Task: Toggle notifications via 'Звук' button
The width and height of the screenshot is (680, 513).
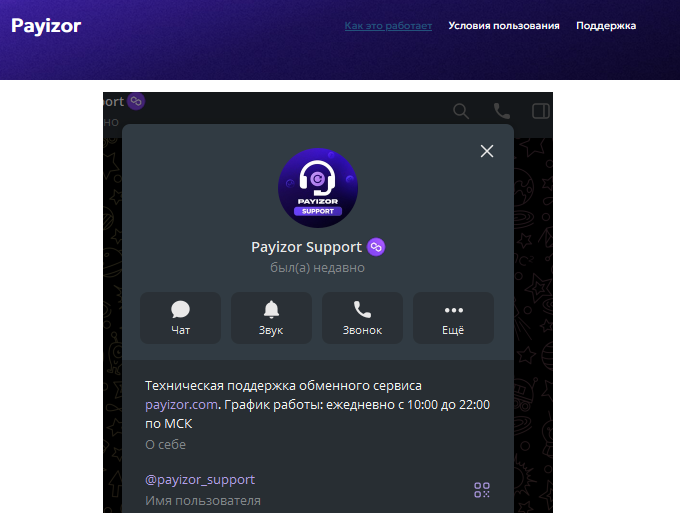Action: pyautogui.click(x=271, y=318)
